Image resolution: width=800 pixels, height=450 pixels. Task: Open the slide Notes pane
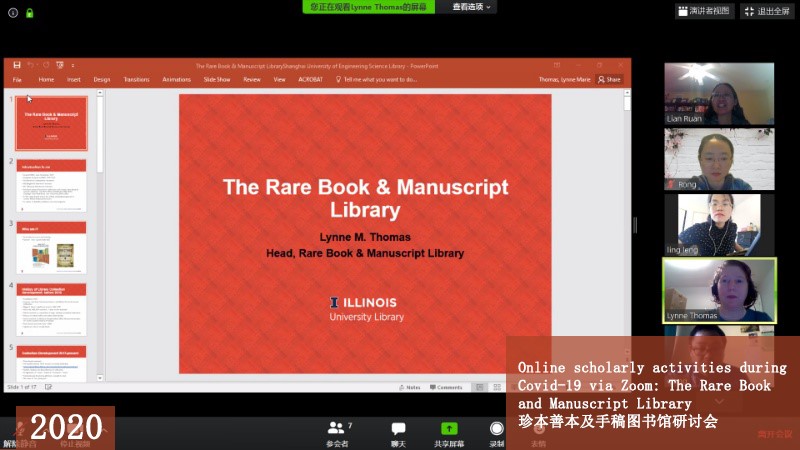pyautogui.click(x=408, y=387)
